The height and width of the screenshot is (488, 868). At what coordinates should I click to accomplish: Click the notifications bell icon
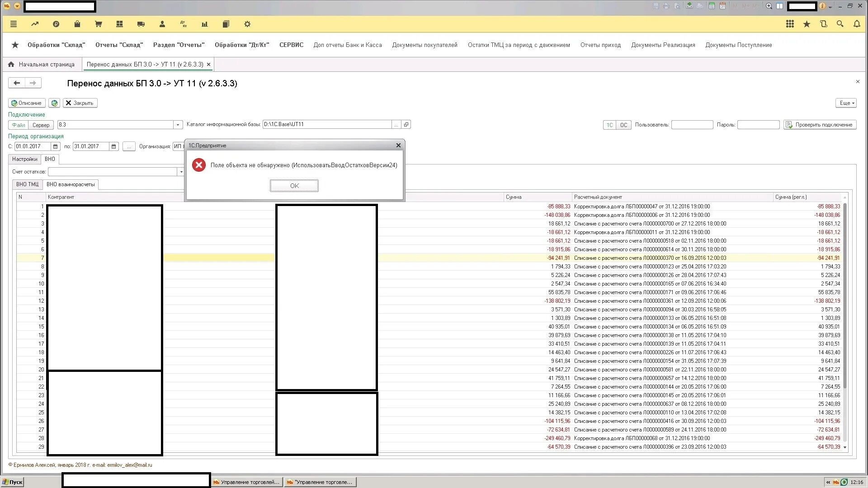click(x=857, y=24)
